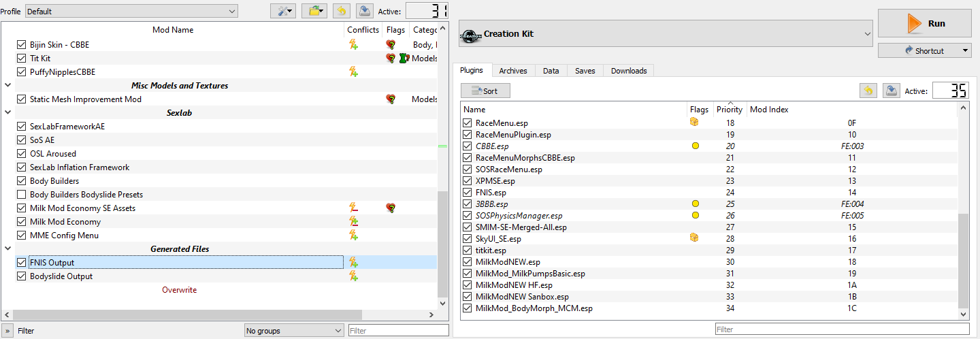
Task: Click the create backup icon beside the mod list
Action: coord(364,11)
